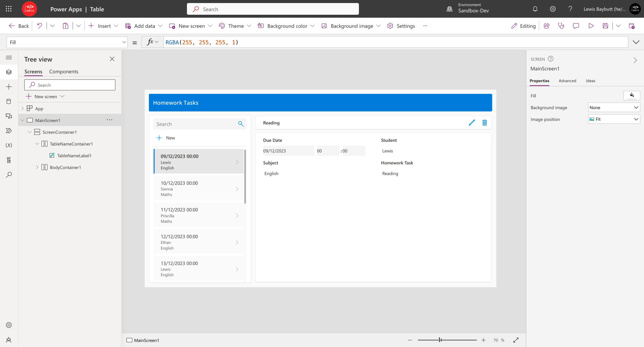Open Variables (x) icon
The height and width of the screenshot is (347, 644).
pos(9,145)
